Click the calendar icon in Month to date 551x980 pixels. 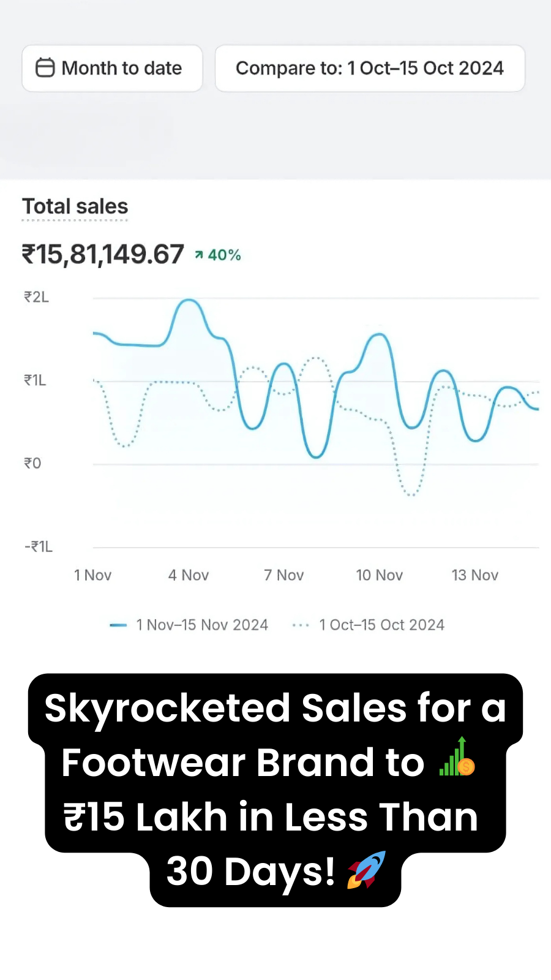point(45,68)
